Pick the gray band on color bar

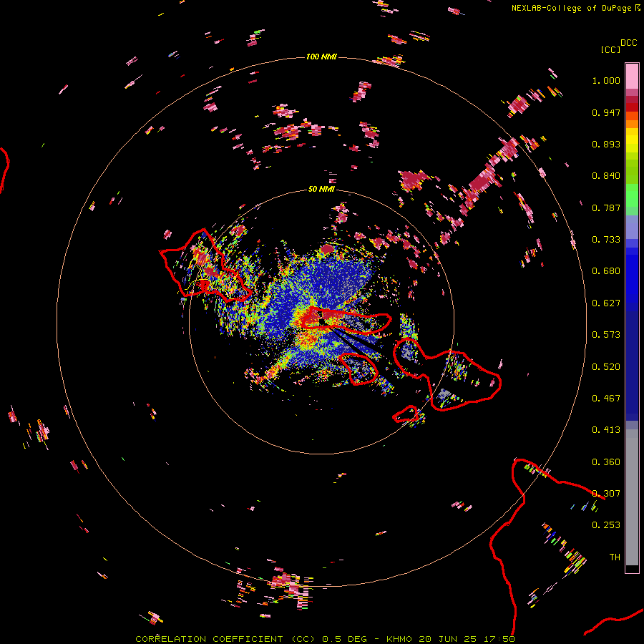click(632, 497)
